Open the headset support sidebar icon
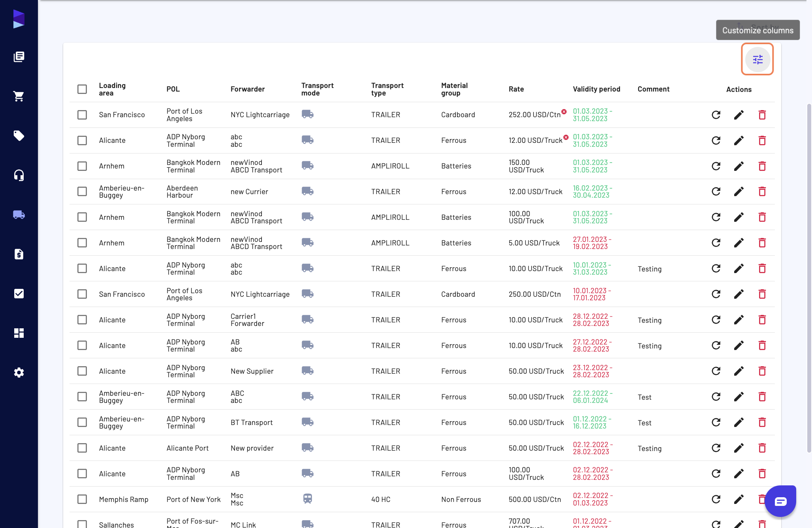 pyautogui.click(x=19, y=175)
